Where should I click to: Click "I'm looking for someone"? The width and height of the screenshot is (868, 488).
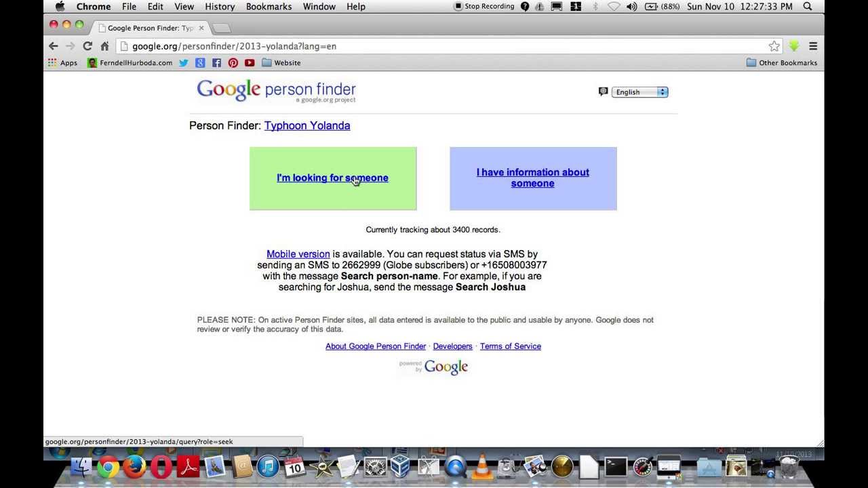pos(332,178)
